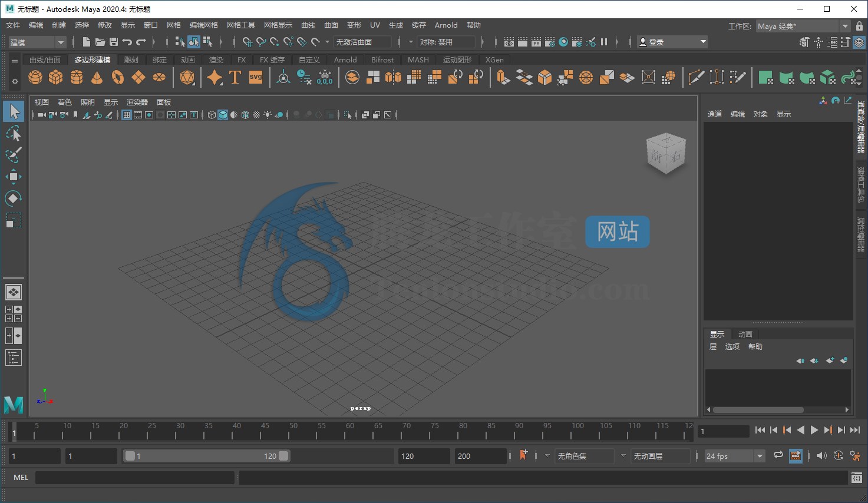Create a platonic solid from the shelf
The height and width of the screenshot is (503, 868).
tap(187, 77)
